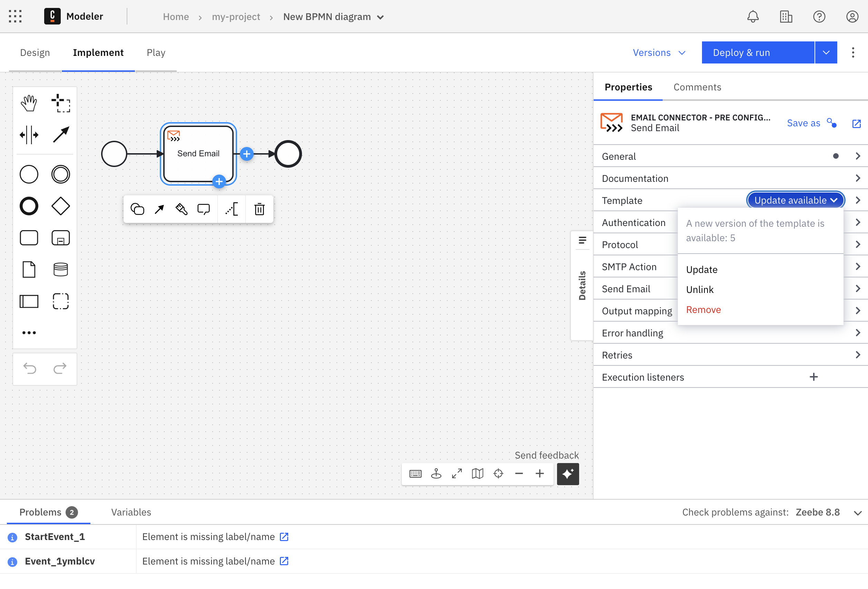Open the Deploy & run dropdown arrow

826,53
